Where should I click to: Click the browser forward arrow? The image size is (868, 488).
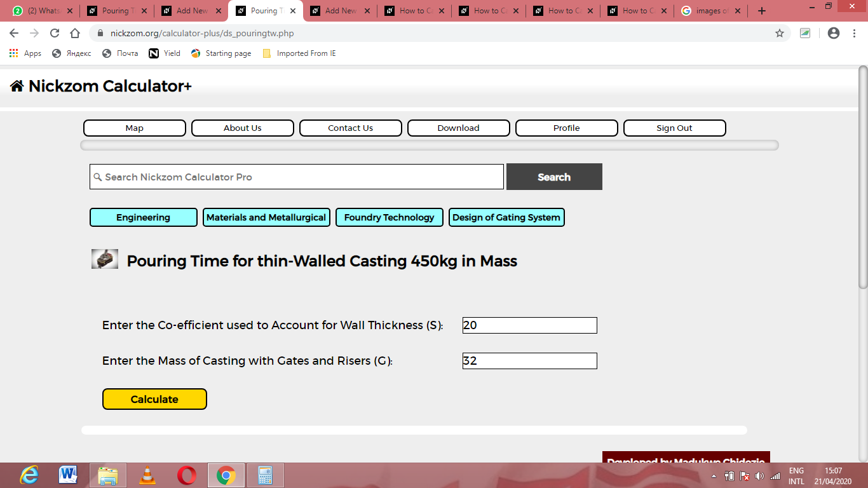click(34, 33)
